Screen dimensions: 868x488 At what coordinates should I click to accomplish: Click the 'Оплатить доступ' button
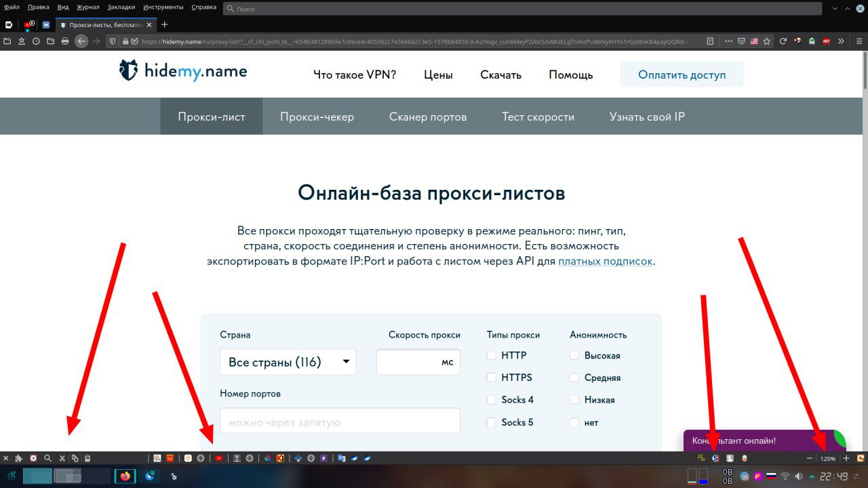coord(682,75)
